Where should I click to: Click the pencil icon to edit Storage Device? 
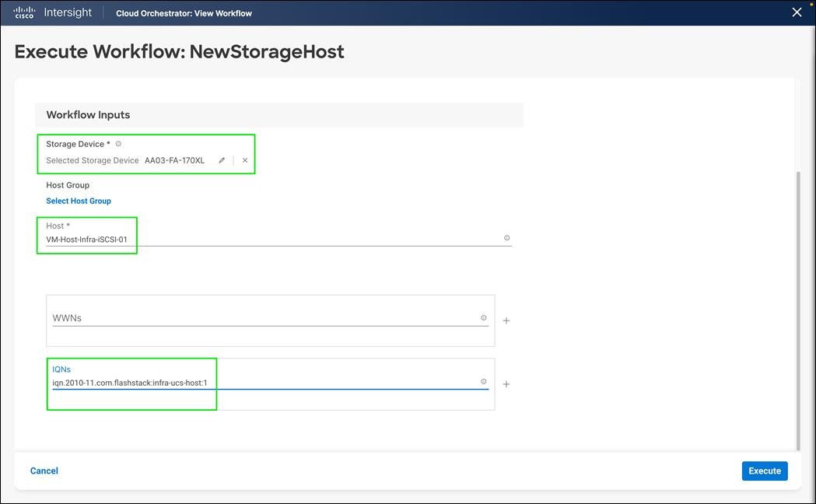(221, 160)
